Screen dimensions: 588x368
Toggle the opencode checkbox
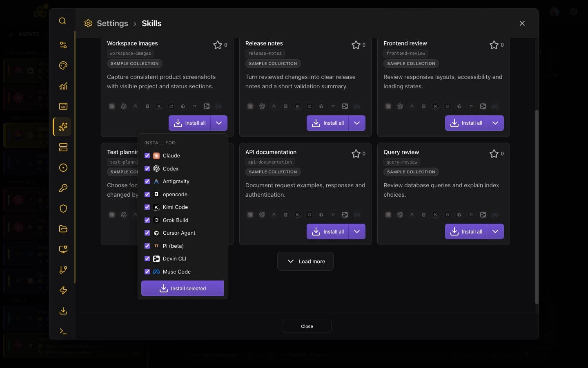pos(147,194)
